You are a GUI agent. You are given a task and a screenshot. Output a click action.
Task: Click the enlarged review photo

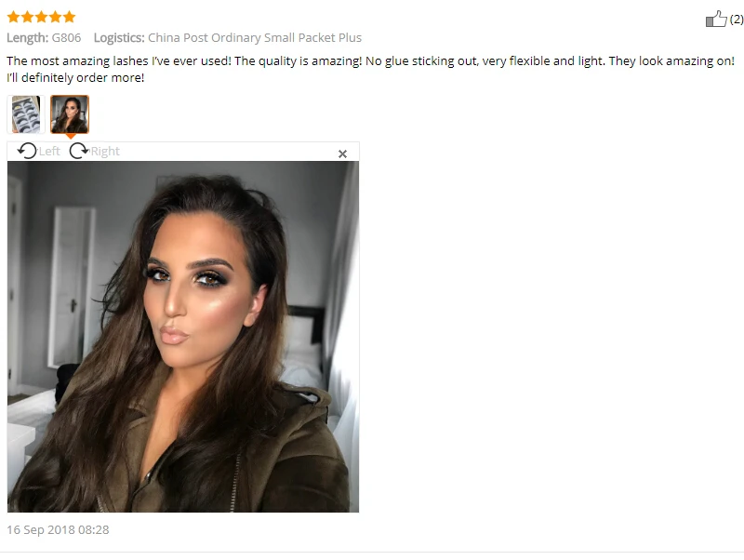183,337
